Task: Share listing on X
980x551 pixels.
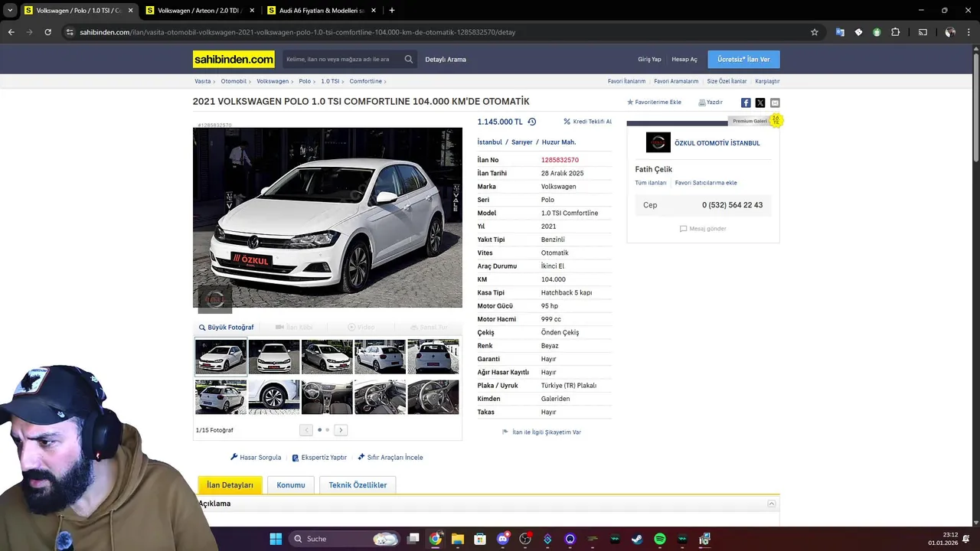Action: point(760,103)
